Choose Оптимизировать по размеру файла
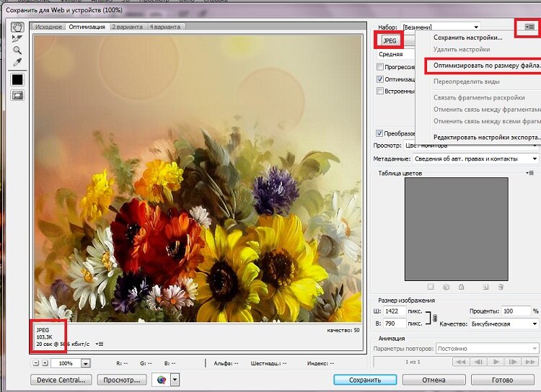541x392 pixels. (483, 66)
